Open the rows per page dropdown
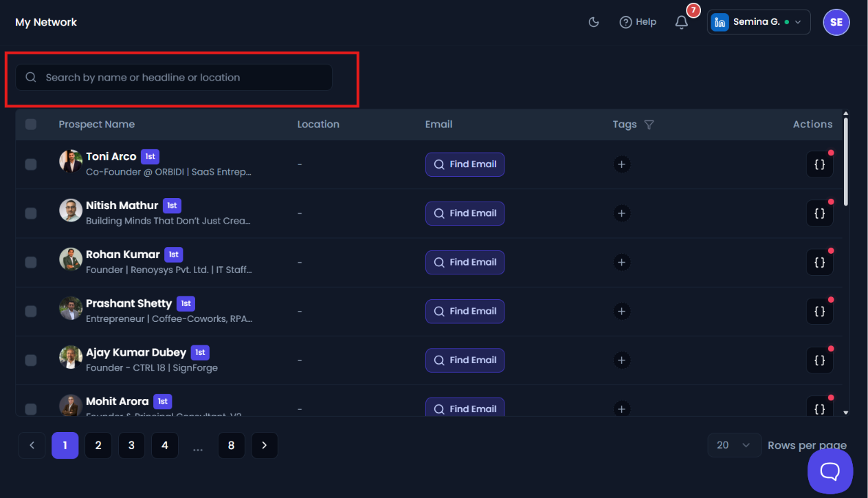868x498 pixels. [x=734, y=445]
